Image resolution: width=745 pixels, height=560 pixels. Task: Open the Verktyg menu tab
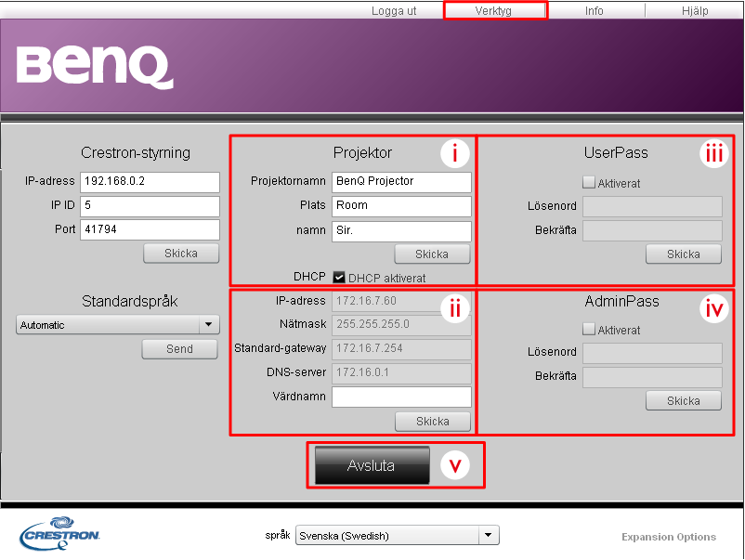coord(493,10)
